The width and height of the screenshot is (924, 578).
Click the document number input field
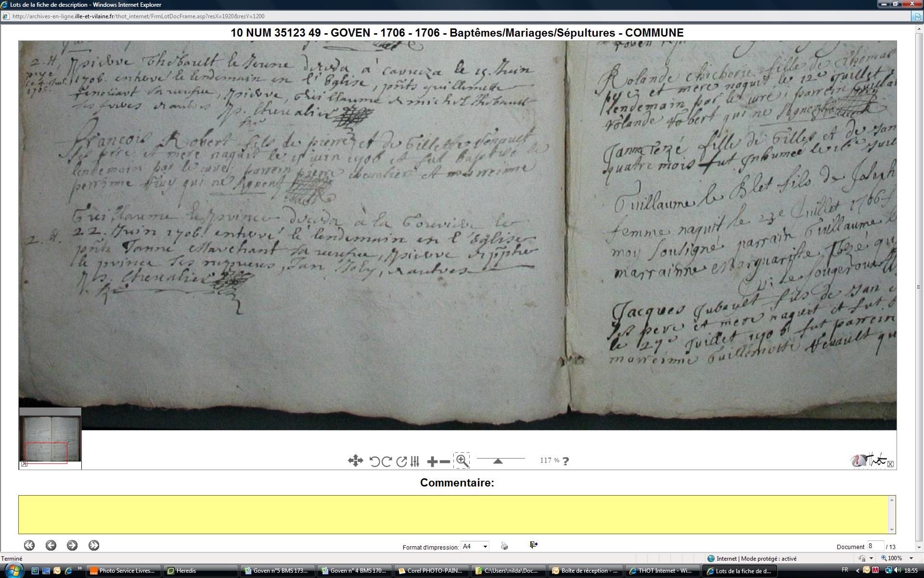[x=875, y=546]
